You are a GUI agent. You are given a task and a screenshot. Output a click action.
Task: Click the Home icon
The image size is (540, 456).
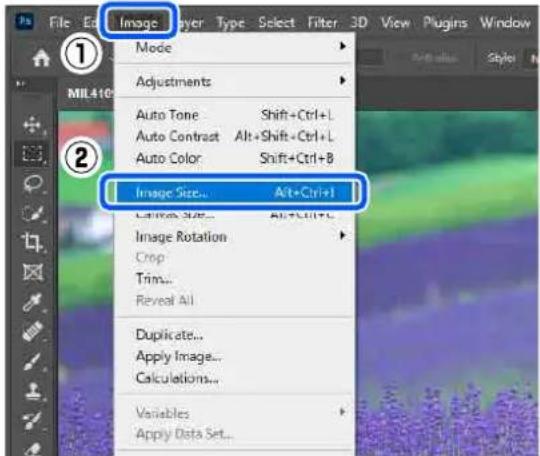[x=41, y=58]
